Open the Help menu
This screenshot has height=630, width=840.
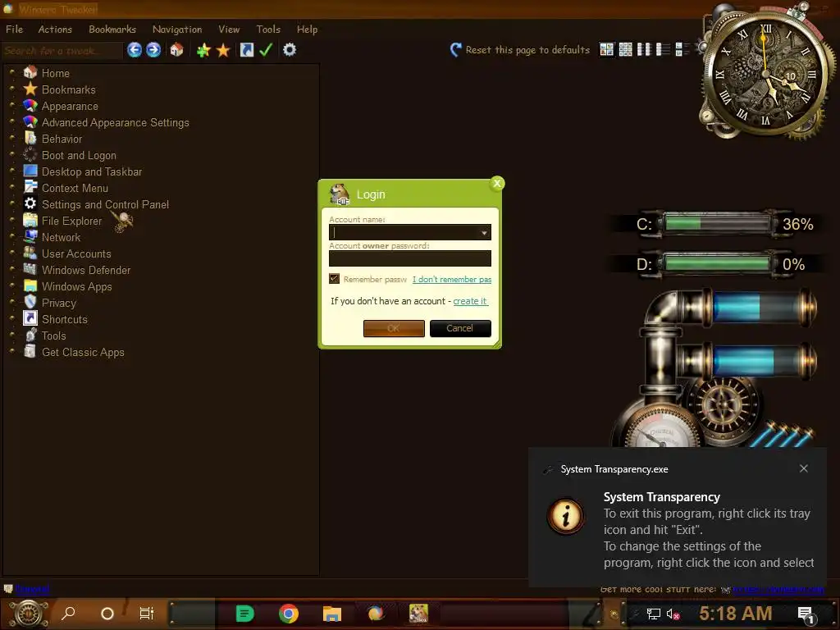(307, 29)
